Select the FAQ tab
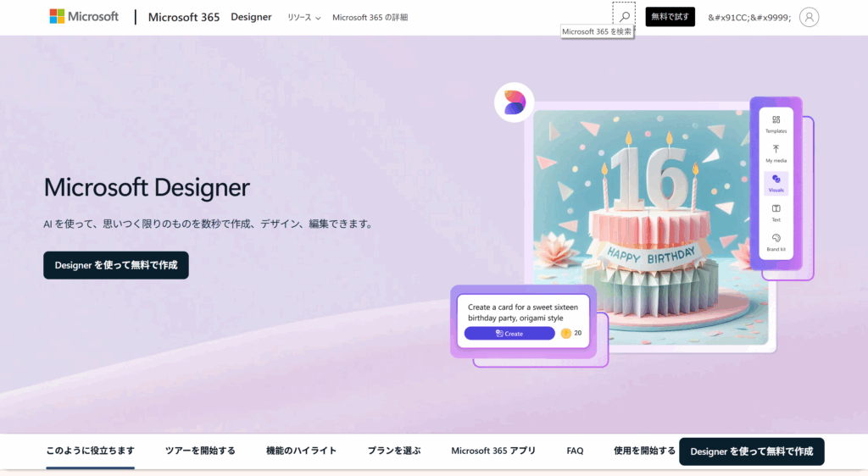Viewport: 868px width, 476px height. tap(575, 451)
